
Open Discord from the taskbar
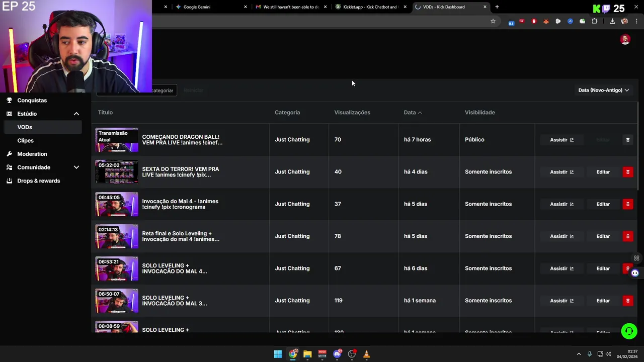pos(337,354)
